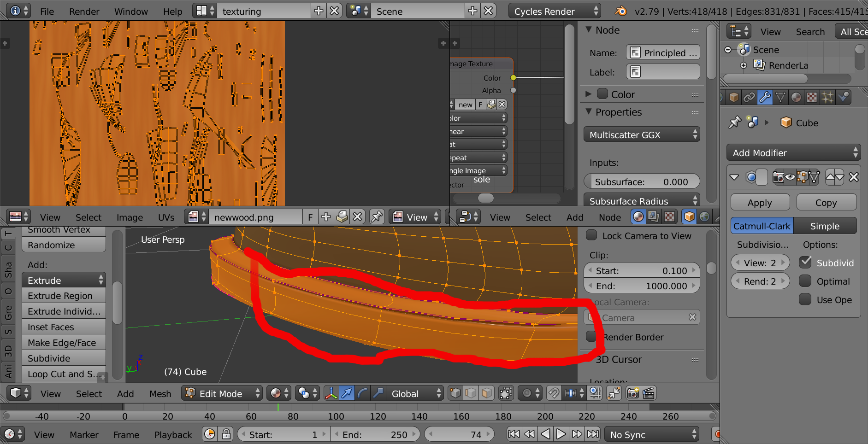
Task: Toggle Subdivide UVs checkbox
Action: 805,263
